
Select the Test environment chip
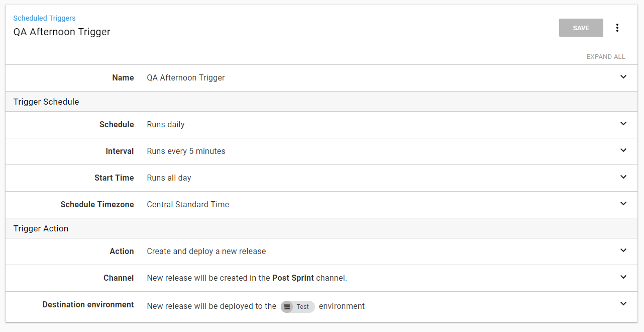point(297,307)
